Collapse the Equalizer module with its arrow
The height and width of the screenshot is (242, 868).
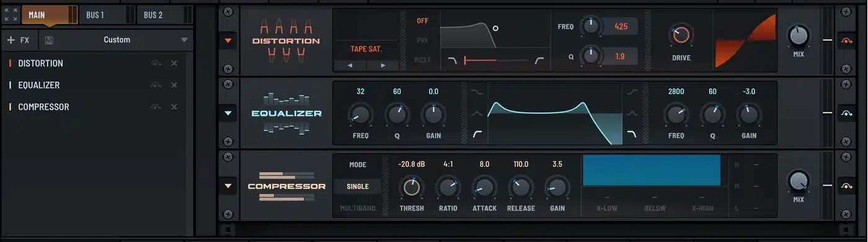click(228, 113)
